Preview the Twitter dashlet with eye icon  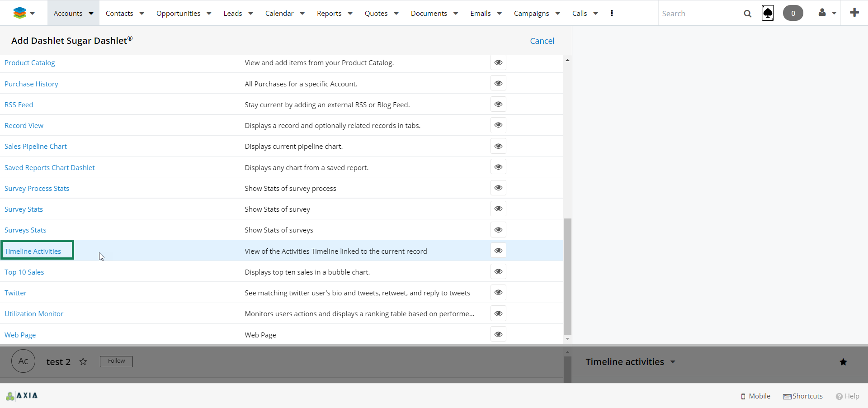[x=498, y=292]
